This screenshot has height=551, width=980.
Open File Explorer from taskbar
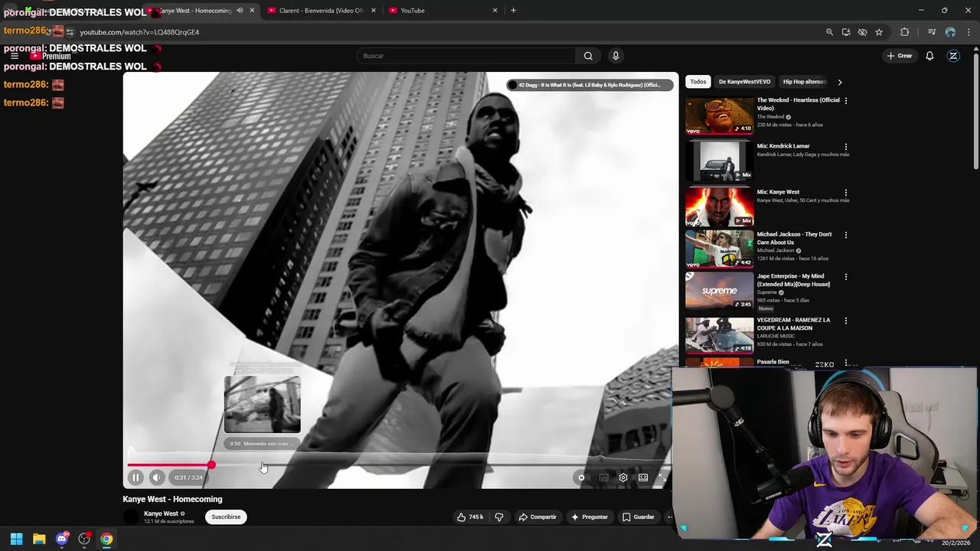coord(39,540)
